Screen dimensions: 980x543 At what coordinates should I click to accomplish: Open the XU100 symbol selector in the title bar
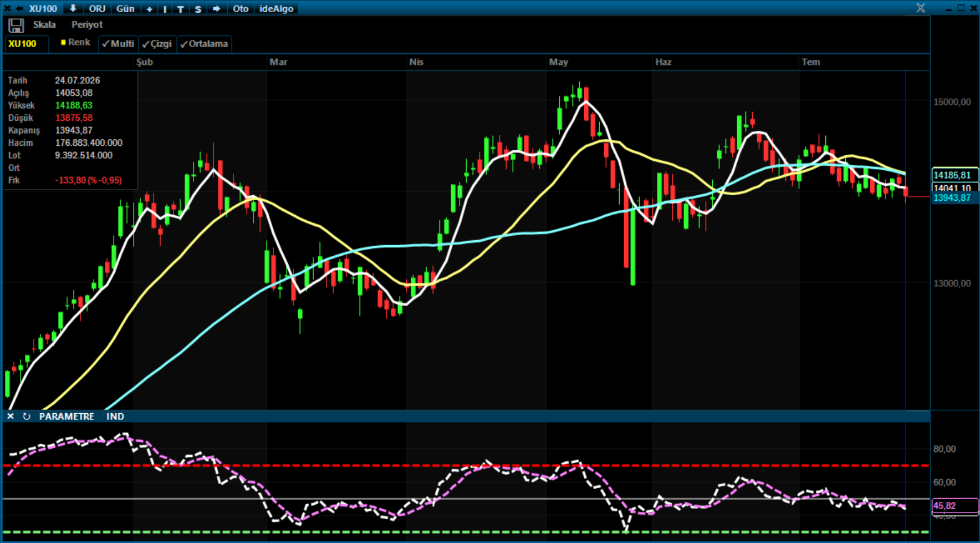pyautogui.click(x=43, y=8)
